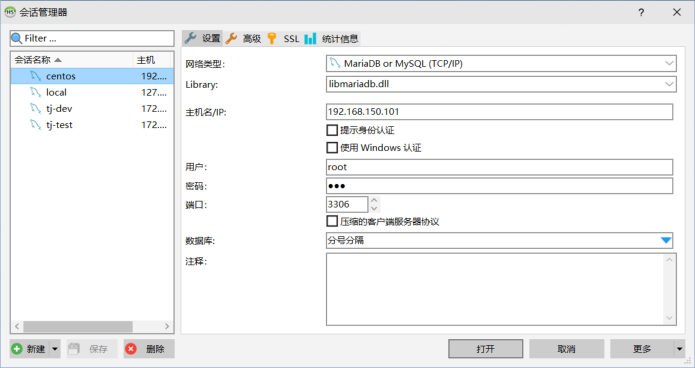The image size is (695, 368).
Task: Click the centos session database icon
Action: click(35, 76)
